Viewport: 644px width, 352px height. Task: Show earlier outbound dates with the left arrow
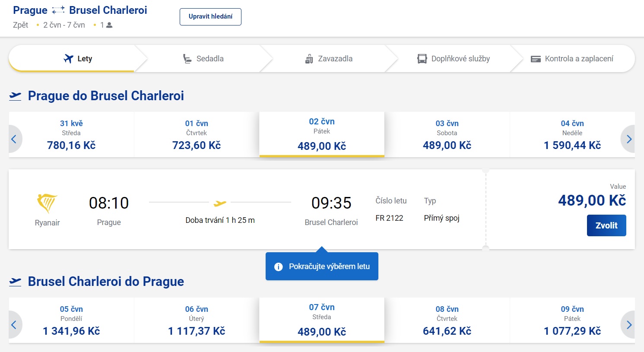[x=14, y=139]
